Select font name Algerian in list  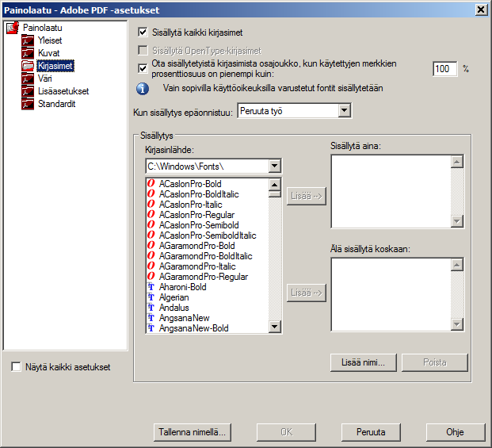[x=174, y=297]
